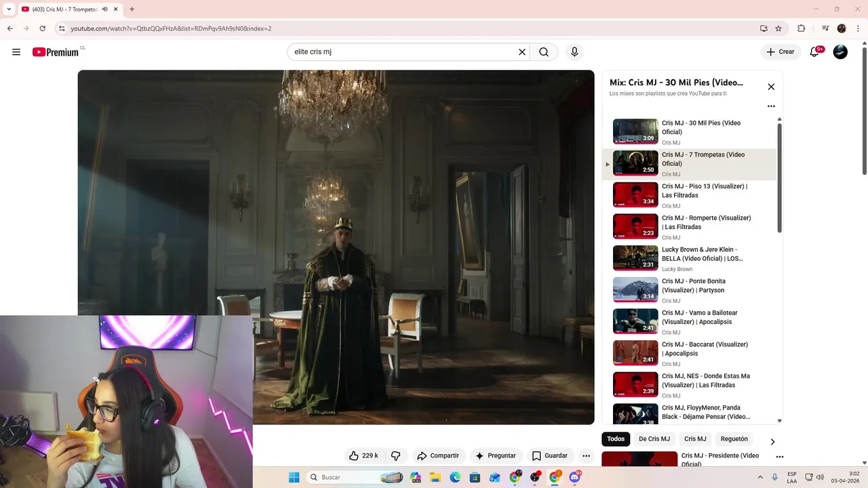Open Chrome media controls icon
This screenshot has width=868, height=488.
825,28
